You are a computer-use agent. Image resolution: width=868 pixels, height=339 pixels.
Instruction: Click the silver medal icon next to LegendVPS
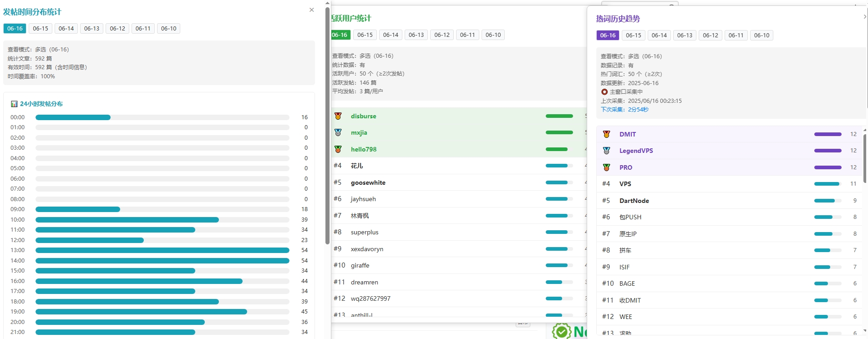(606, 151)
